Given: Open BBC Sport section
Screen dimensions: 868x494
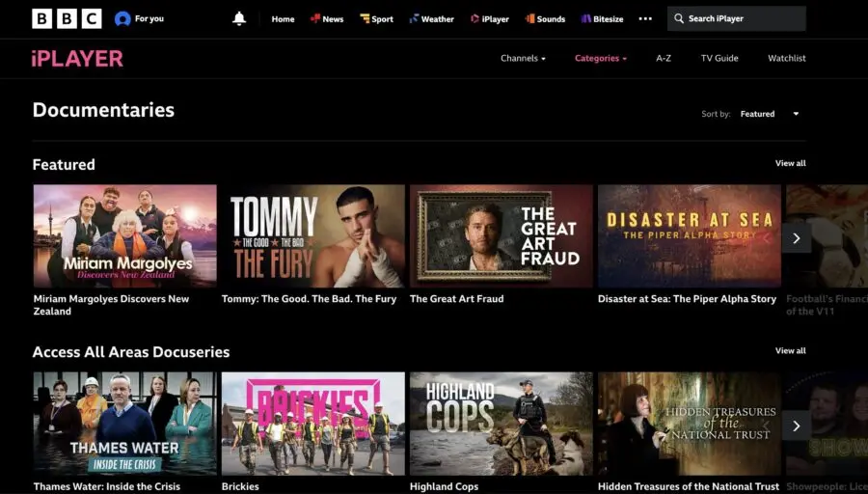Looking at the screenshot, I should pos(376,18).
